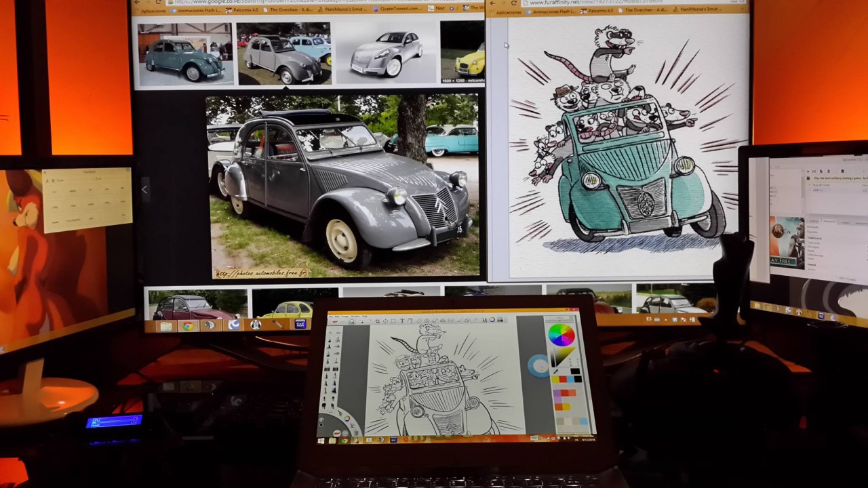Open the white 2CV thumbnail in bottom row

[x=674, y=299]
